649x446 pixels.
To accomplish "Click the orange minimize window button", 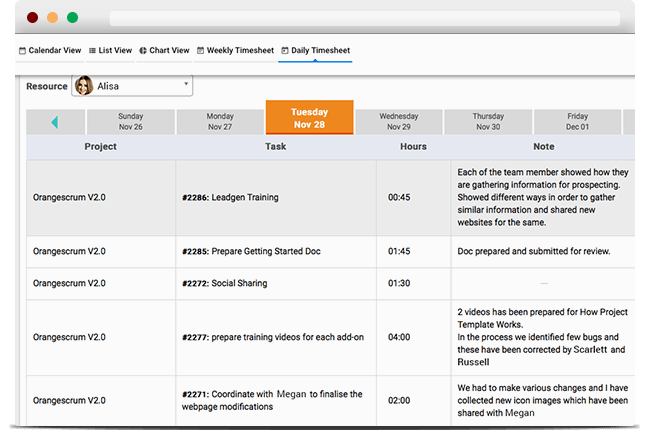I will click(53, 17).
